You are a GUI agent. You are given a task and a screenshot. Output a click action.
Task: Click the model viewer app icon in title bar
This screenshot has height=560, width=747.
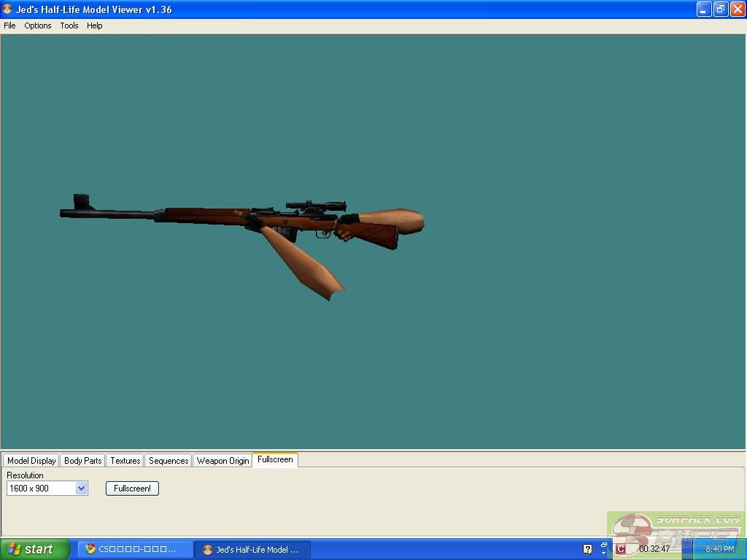(7, 9)
